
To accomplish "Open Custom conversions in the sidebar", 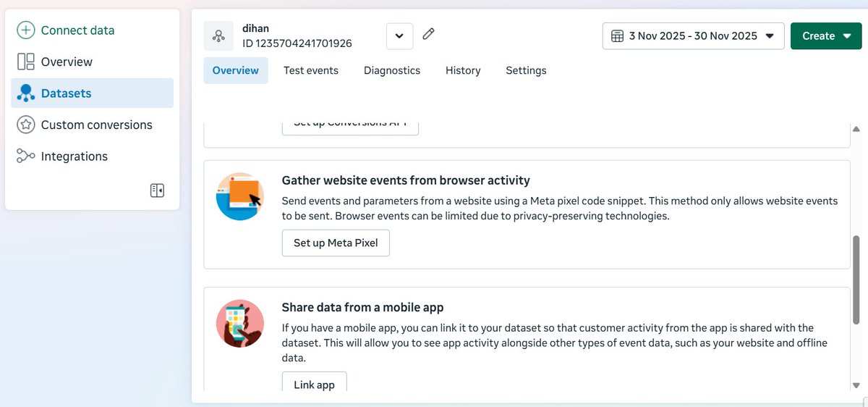I will (92, 125).
